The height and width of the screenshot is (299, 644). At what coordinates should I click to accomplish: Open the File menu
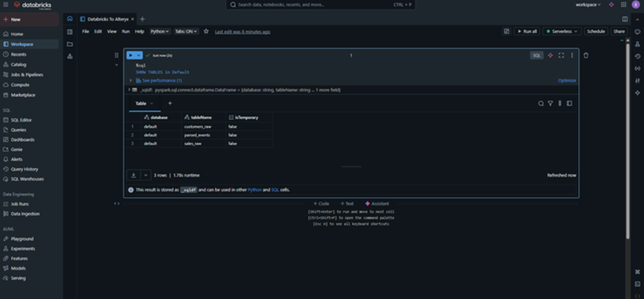pyautogui.click(x=85, y=32)
